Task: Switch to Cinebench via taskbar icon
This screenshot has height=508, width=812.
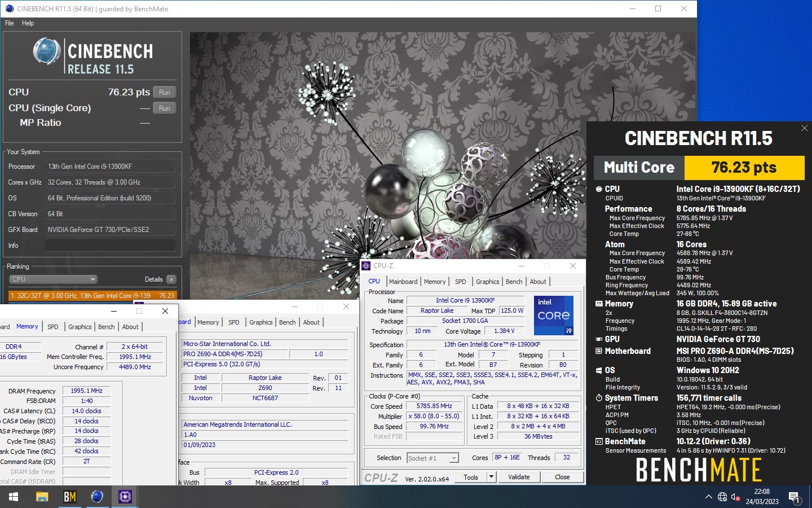Action: tap(97, 497)
